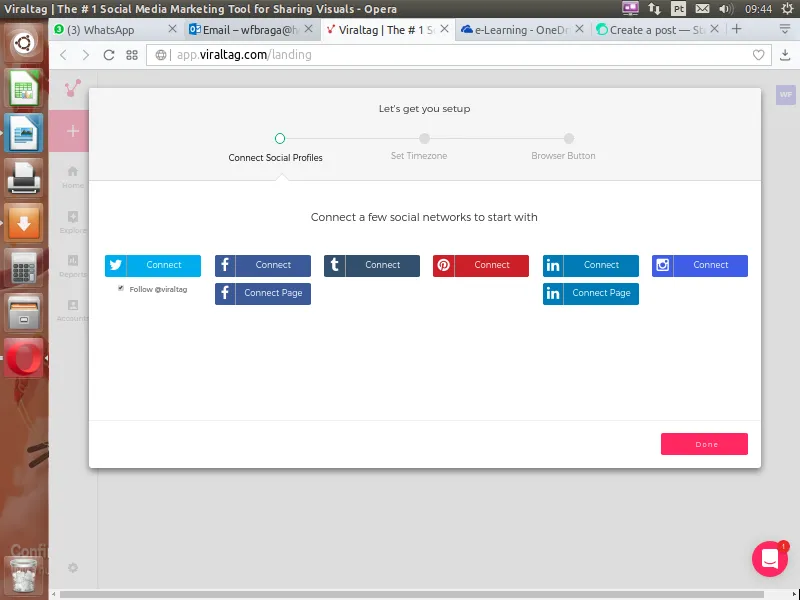The width and height of the screenshot is (800, 600).
Task: Click the address bar URL field
Action: point(459,55)
